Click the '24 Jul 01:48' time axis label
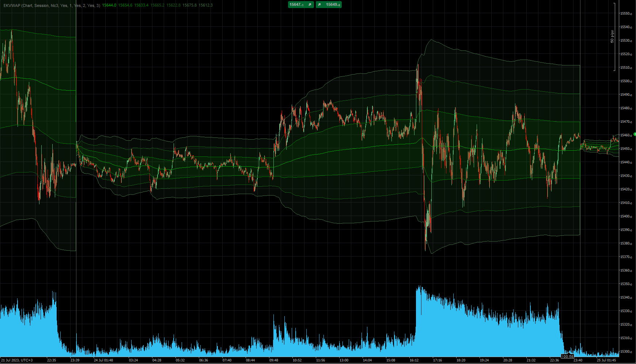Viewport: 636px width, 364px height. [x=103, y=360]
